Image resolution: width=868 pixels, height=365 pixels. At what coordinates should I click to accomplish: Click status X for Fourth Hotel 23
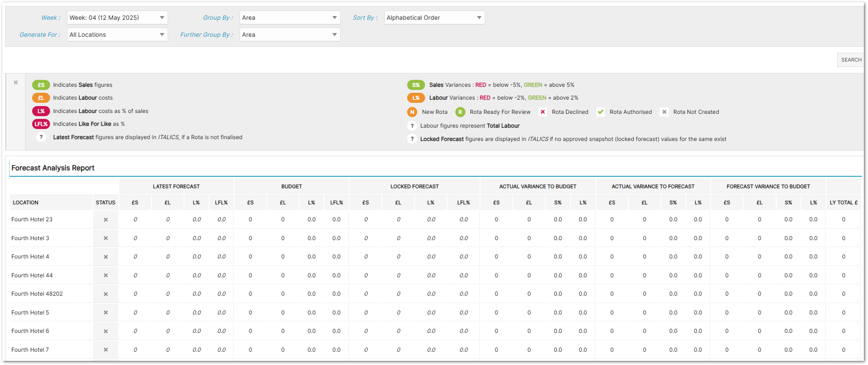click(106, 220)
